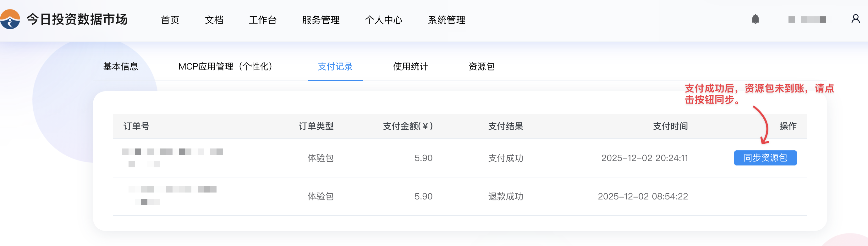This screenshot has height=246, width=868.
Task: Open 个人中心 navigation item
Action: coord(383,20)
